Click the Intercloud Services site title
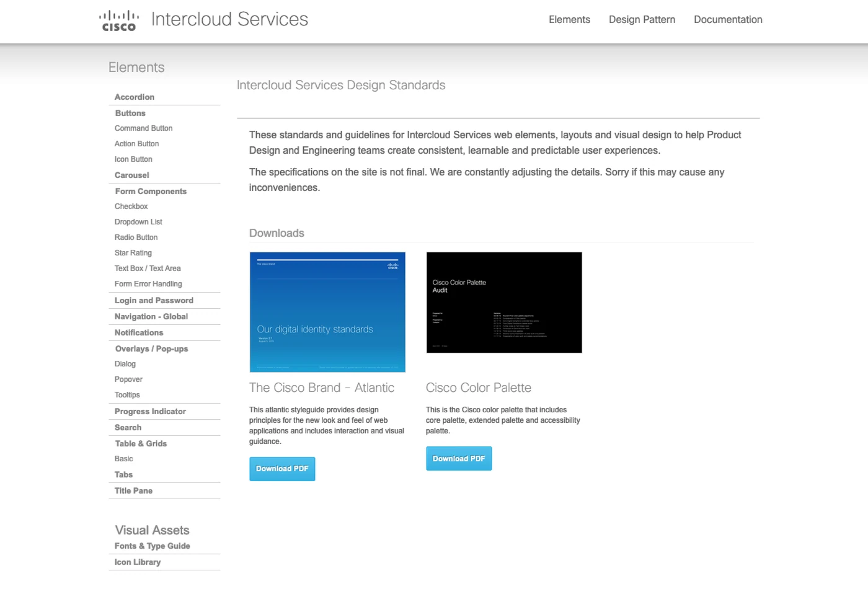The width and height of the screenshot is (868, 607). pyautogui.click(x=229, y=19)
